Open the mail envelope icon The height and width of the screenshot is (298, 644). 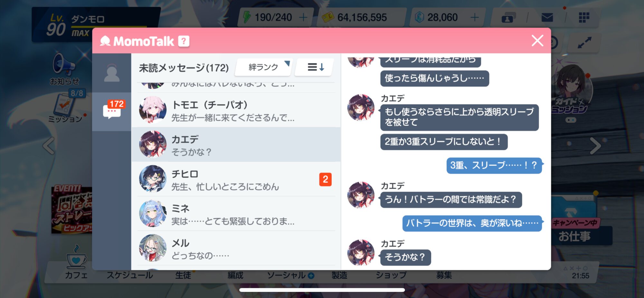pyautogui.click(x=547, y=17)
